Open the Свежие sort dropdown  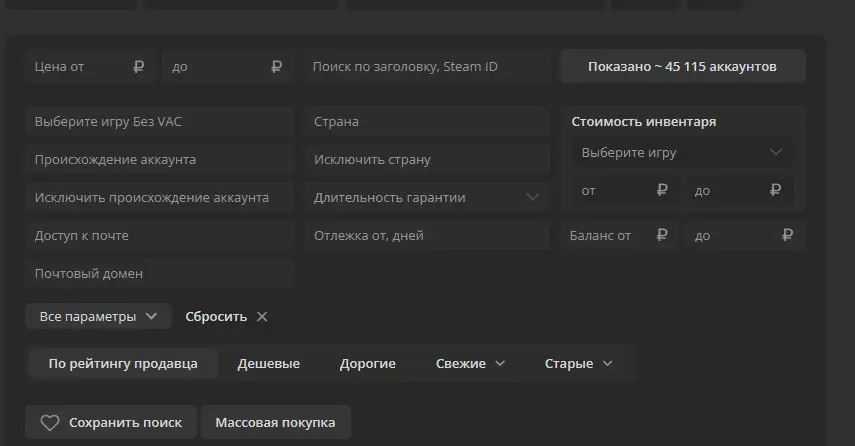(471, 364)
